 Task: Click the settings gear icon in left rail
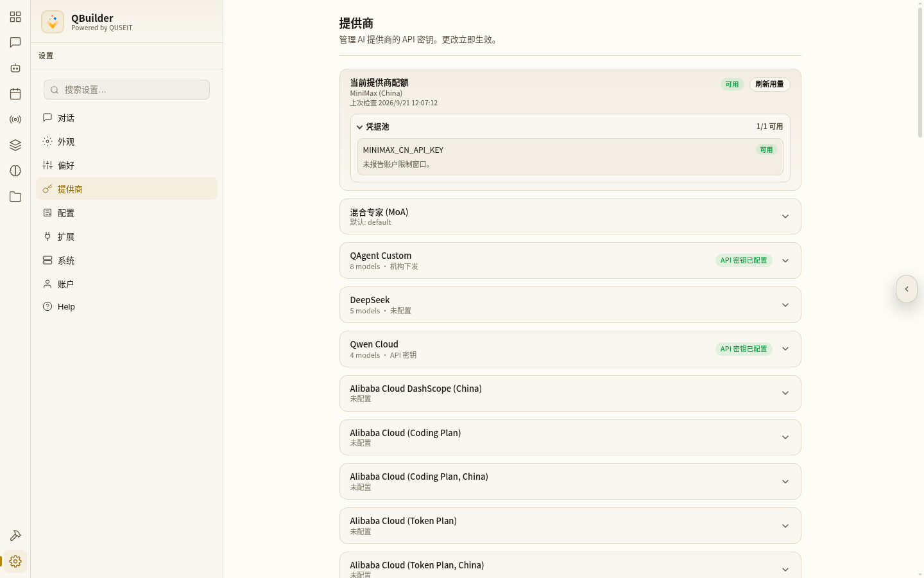pyautogui.click(x=15, y=561)
